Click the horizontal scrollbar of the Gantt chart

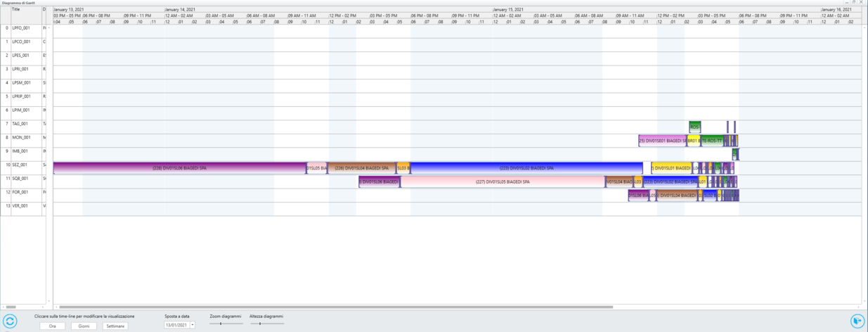click(x=336, y=307)
